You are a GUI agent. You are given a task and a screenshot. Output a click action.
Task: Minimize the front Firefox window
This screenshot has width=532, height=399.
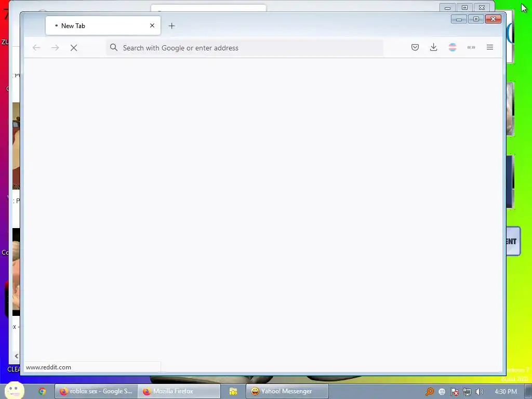click(x=459, y=19)
